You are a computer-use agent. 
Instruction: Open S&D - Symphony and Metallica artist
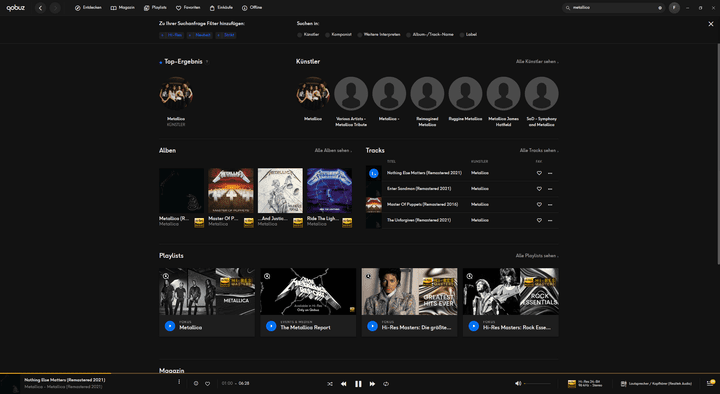coord(541,94)
